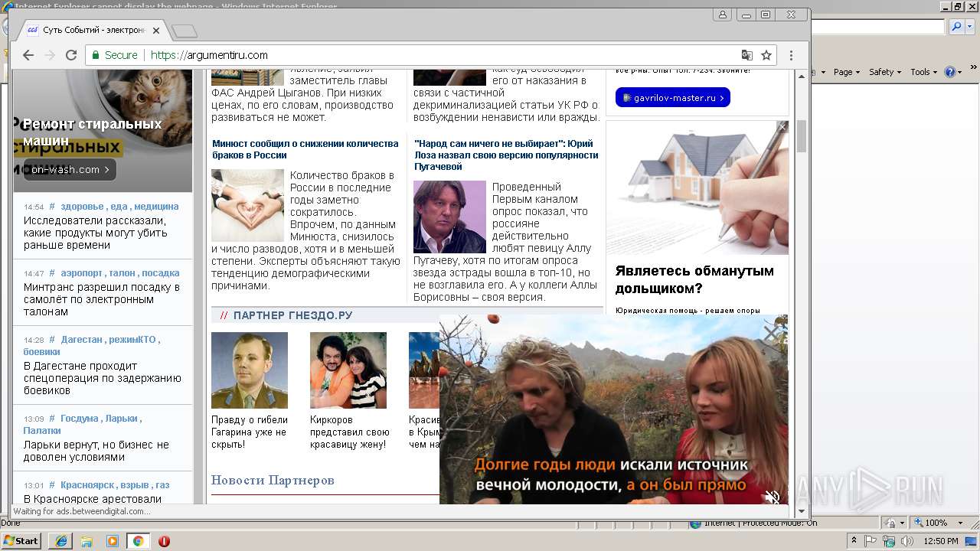The image size is (980, 551).
Task: Click the Киркоров partner news thumbnail
Action: pos(348,370)
